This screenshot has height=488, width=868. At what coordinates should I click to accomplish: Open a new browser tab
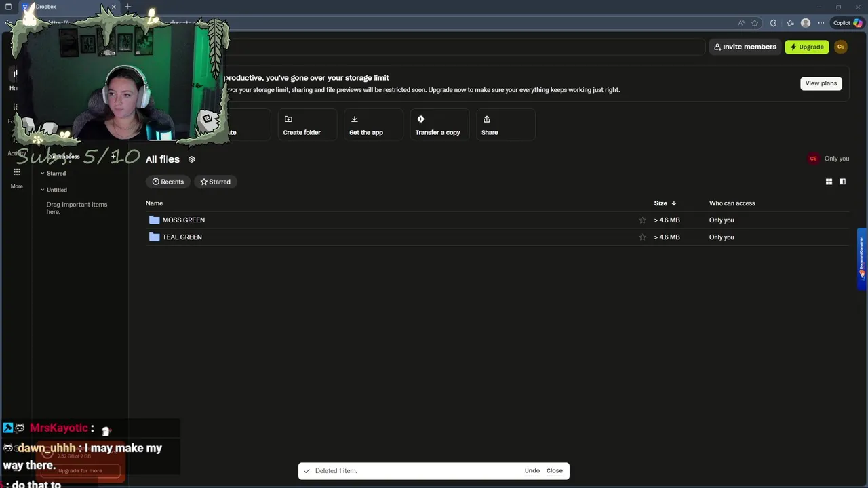click(127, 7)
